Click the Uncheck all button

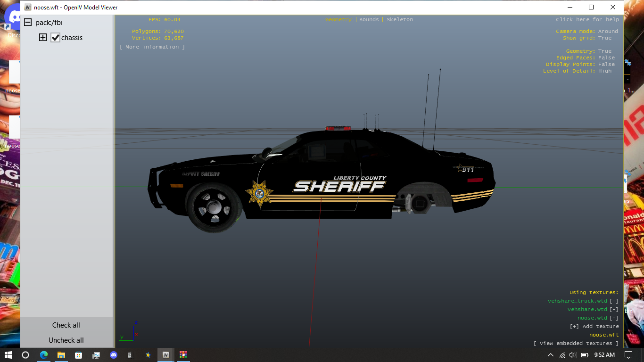[66, 340]
